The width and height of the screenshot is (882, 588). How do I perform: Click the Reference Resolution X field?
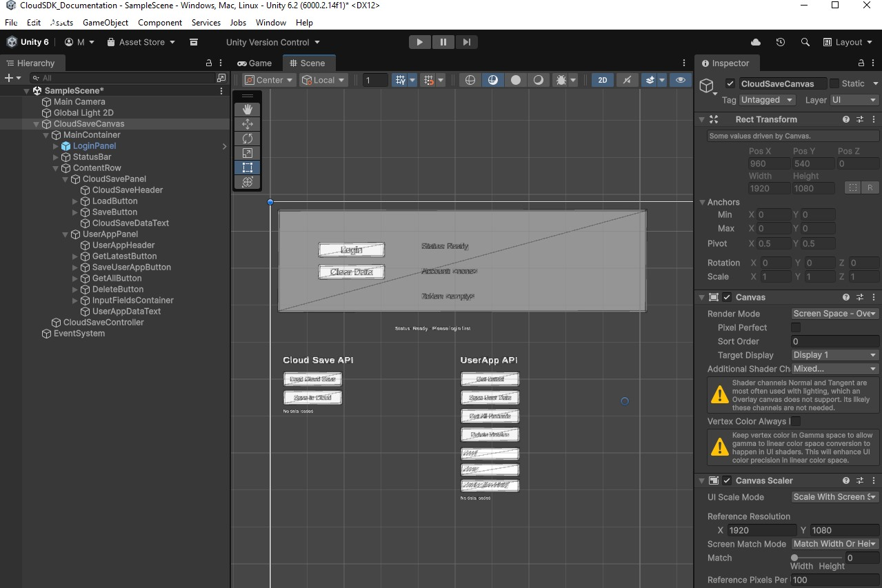pyautogui.click(x=761, y=530)
